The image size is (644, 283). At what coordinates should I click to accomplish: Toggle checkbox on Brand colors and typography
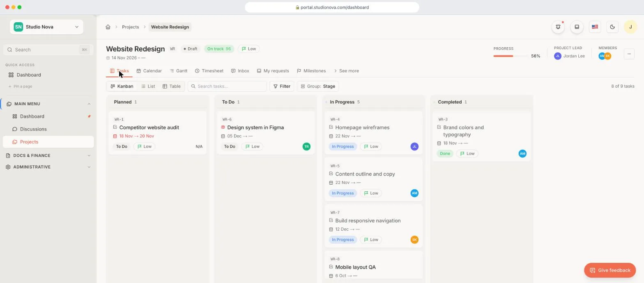click(439, 127)
